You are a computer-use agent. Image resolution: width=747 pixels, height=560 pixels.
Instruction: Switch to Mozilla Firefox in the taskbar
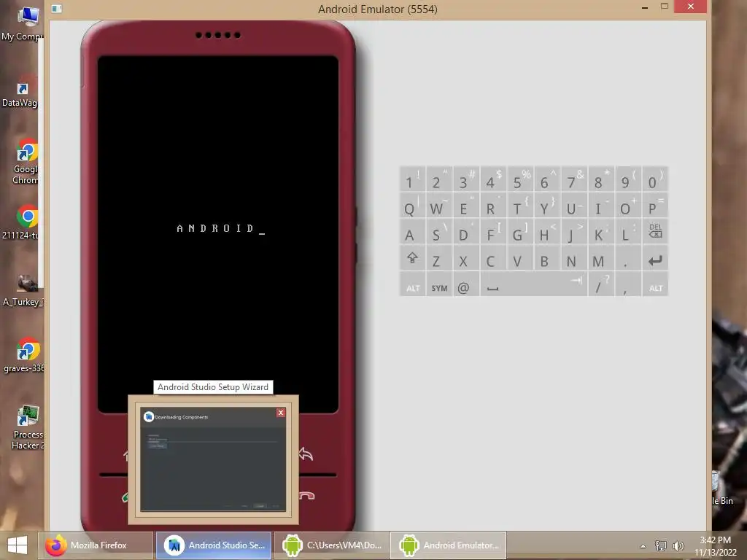coord(96,545)
